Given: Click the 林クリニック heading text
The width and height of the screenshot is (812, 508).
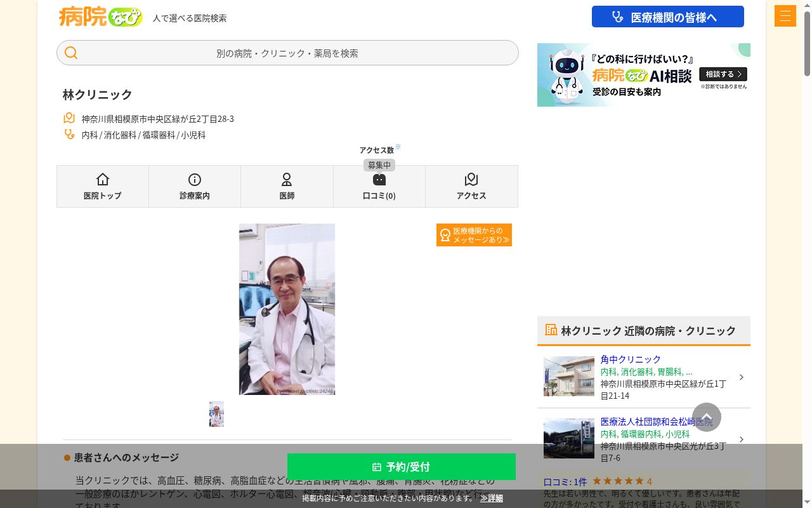Looking at the screenshot, I should pos(97,94).
